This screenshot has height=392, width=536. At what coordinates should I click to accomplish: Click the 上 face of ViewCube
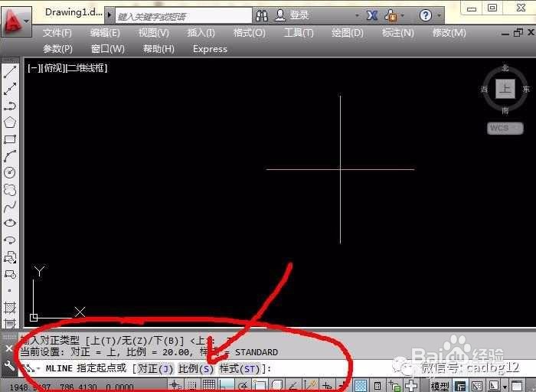pos(505,89)
